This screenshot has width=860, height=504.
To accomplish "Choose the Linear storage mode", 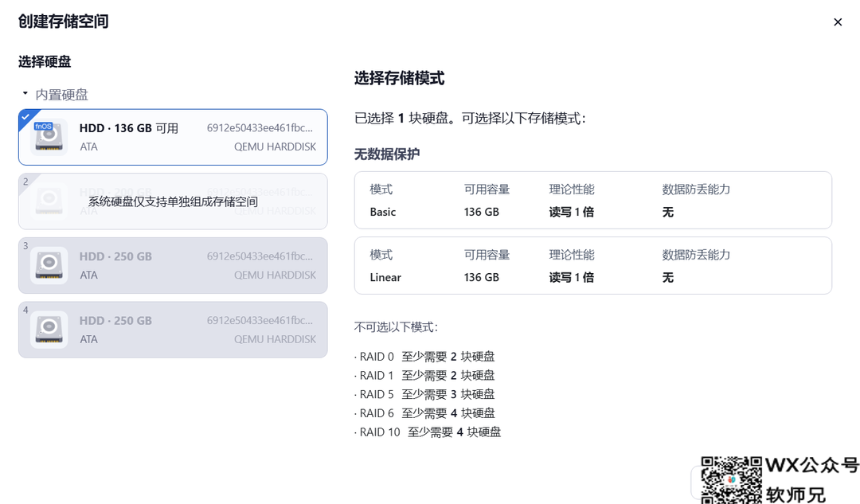I will (x=592, y=266).
